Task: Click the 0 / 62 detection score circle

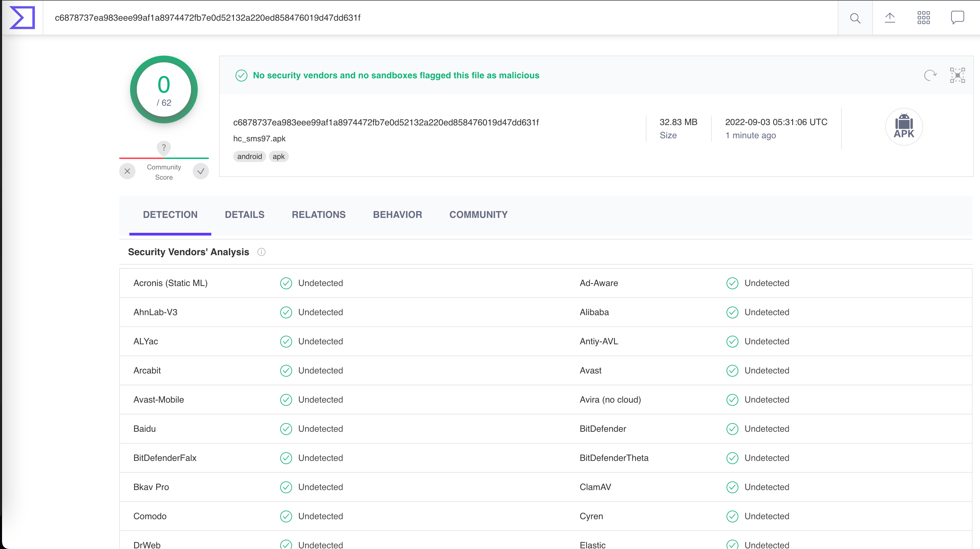Action: click(164, 90)
